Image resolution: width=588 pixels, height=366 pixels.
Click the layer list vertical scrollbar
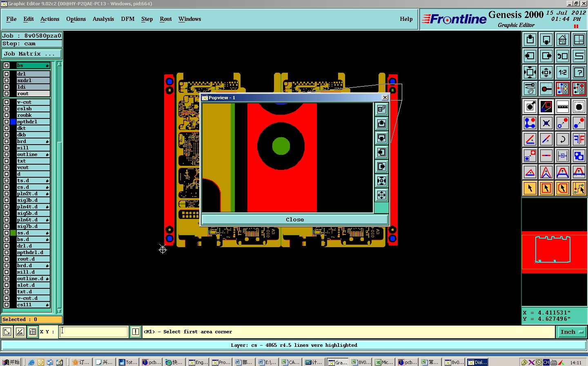[x=59, y=187]
